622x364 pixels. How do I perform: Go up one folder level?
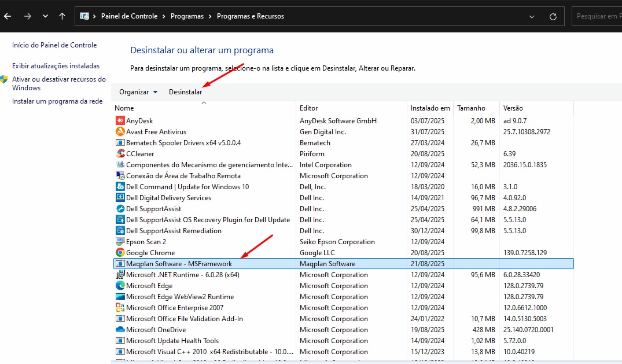62,16
